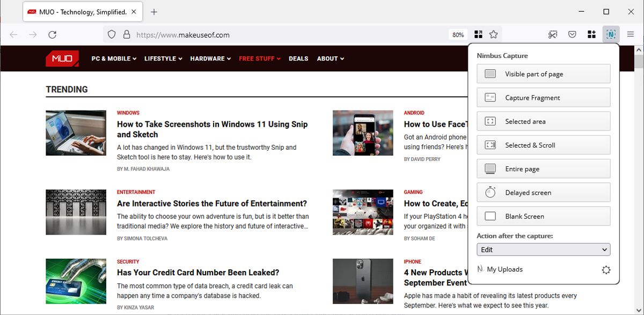Click the tracking protection shield icon
The height and width of the screenshot is (315, 644).
[112, 34]
